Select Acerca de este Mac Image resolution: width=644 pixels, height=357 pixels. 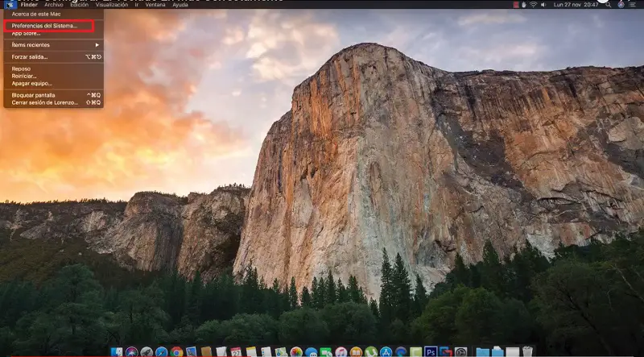(x=36, y=14)
